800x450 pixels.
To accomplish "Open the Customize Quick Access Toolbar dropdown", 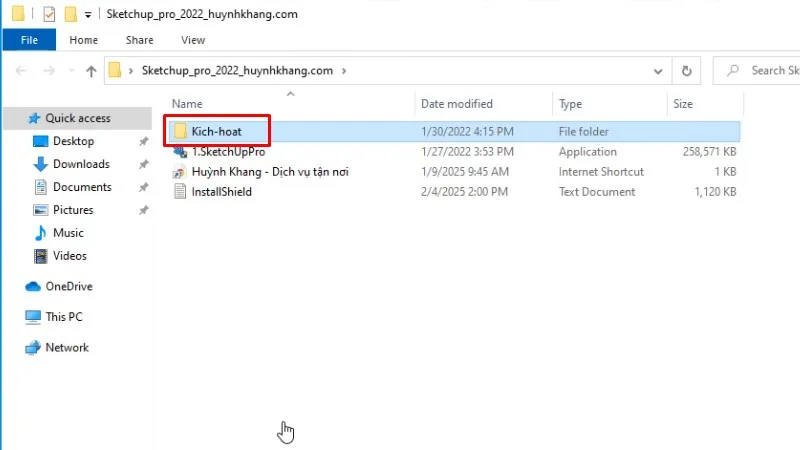I will [x=88, y=15].
